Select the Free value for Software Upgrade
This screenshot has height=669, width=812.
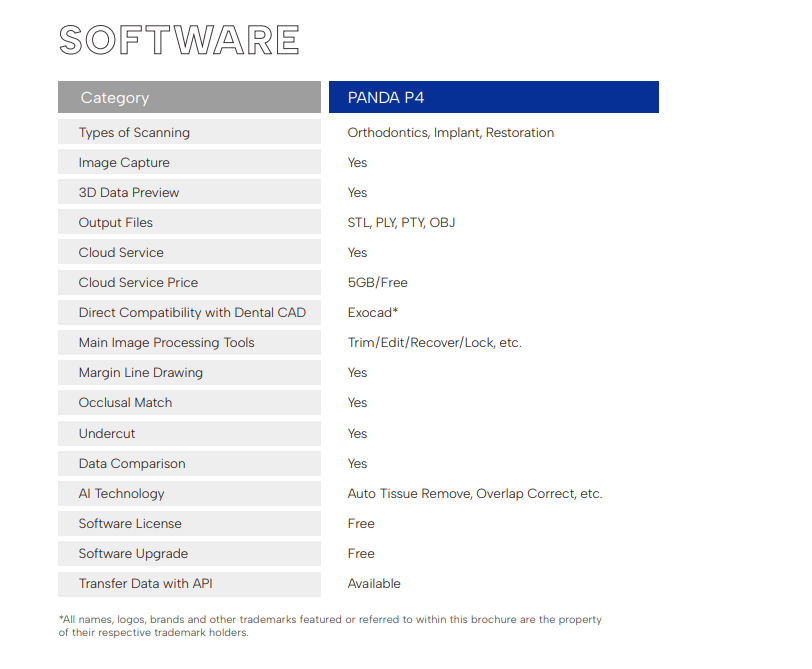[361, 554]
